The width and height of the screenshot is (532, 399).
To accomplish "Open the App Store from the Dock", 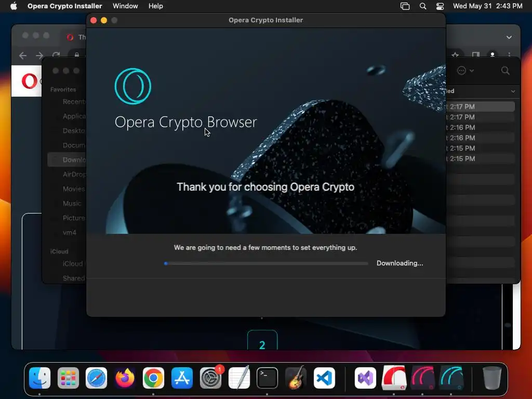I will (182, 378).
